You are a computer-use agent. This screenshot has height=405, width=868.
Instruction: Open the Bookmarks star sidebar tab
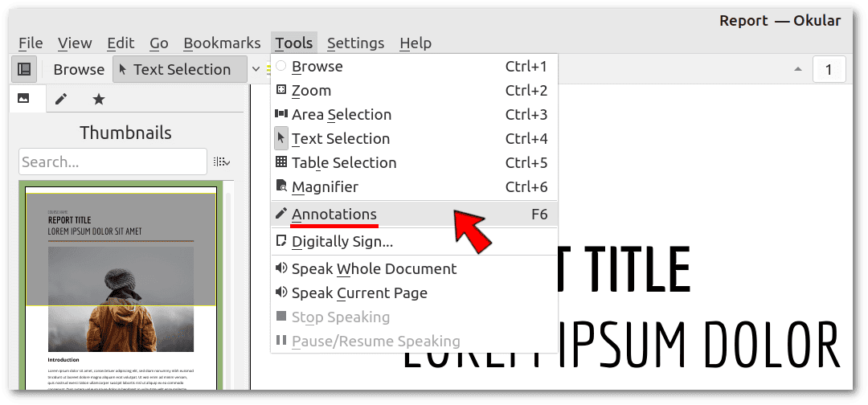[99, 99]
